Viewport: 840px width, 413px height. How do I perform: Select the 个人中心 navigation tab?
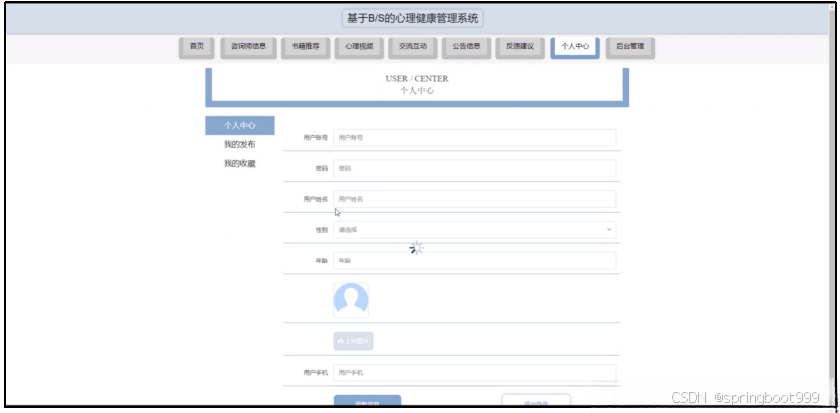(x=575, y=47)
